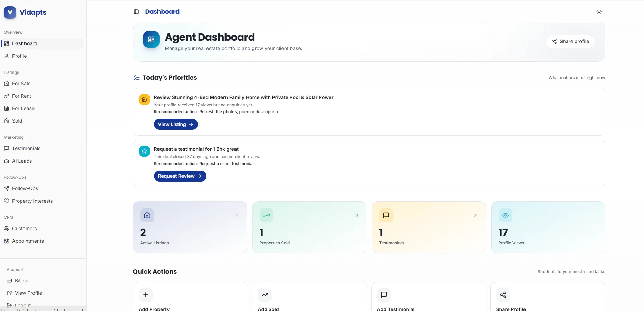Click the Properties Sold trend icon
644x311 pixels.
(267, 215)
